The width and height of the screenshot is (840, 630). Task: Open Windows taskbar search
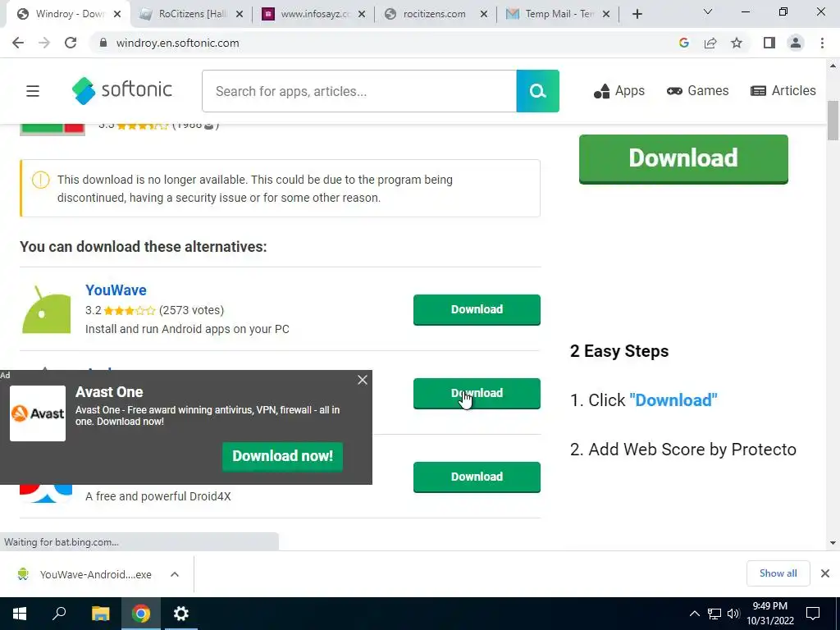[x=59, y=614]
